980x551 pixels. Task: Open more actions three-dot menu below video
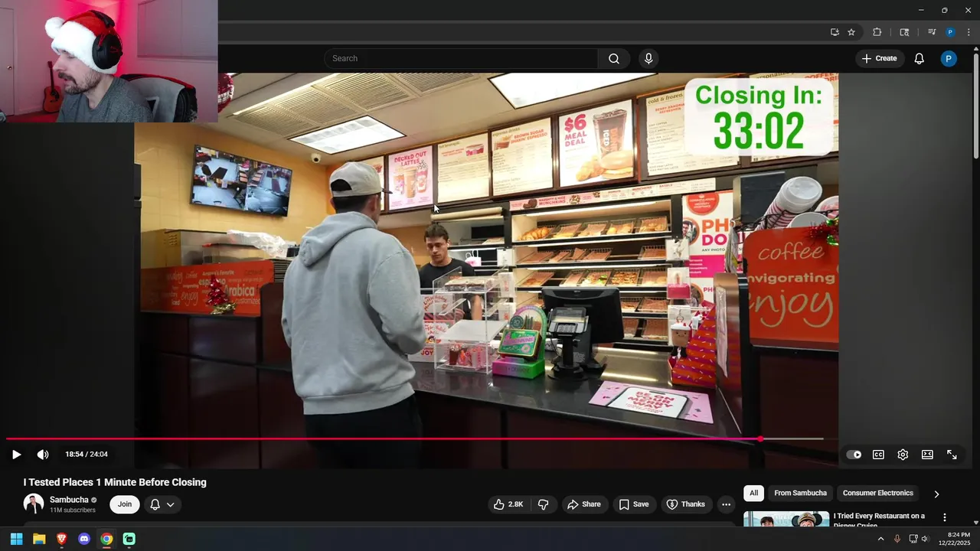click(726, 504)
